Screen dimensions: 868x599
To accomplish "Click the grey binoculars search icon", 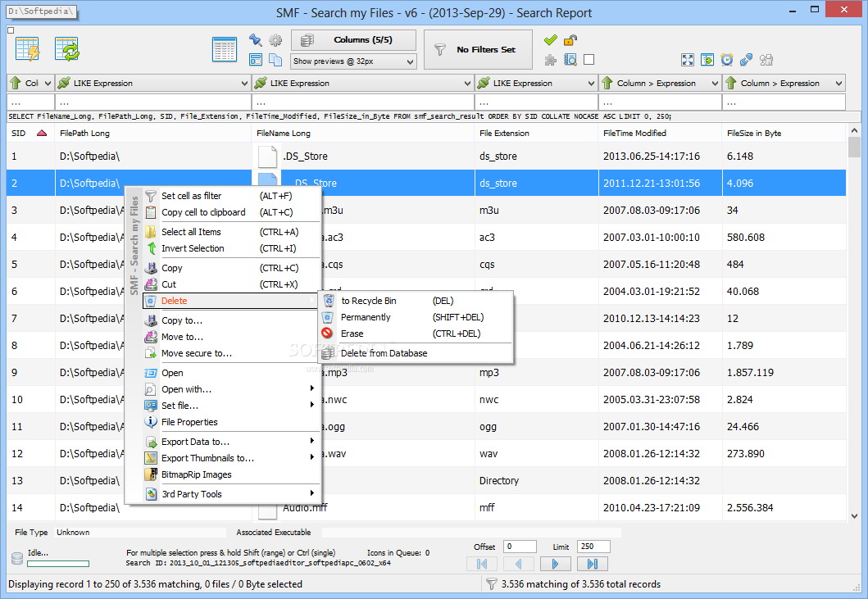I will (x=766, y=60).
